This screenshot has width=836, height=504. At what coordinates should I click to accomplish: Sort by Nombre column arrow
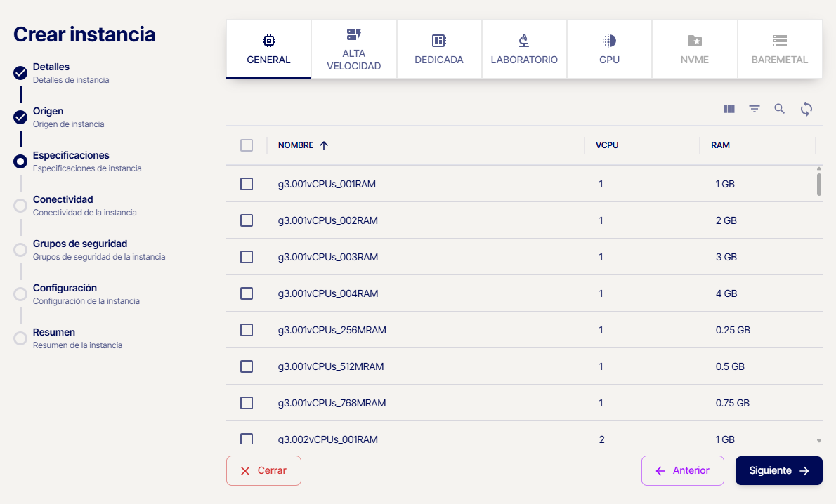[324, 145]
